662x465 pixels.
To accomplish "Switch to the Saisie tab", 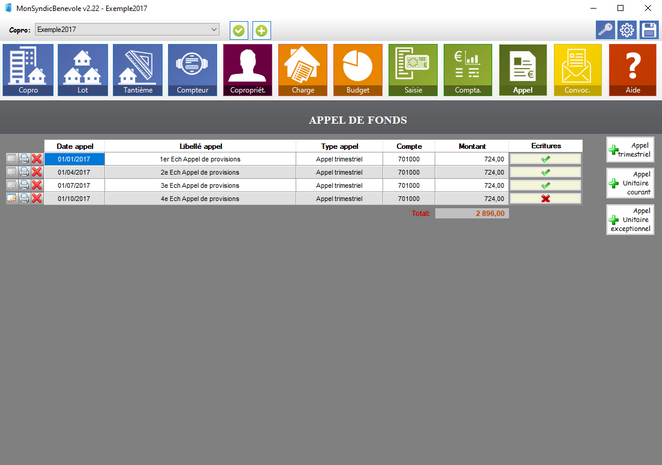I will [413, 70].
